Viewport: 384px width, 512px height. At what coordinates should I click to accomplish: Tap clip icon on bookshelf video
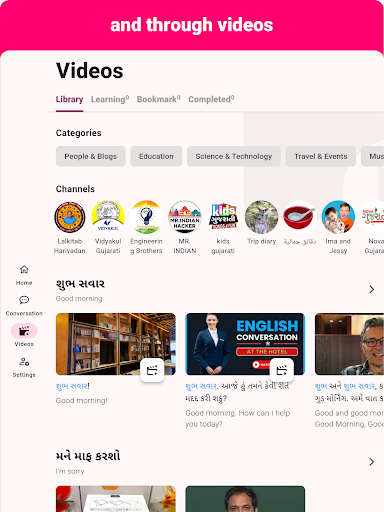pos(152,370)
